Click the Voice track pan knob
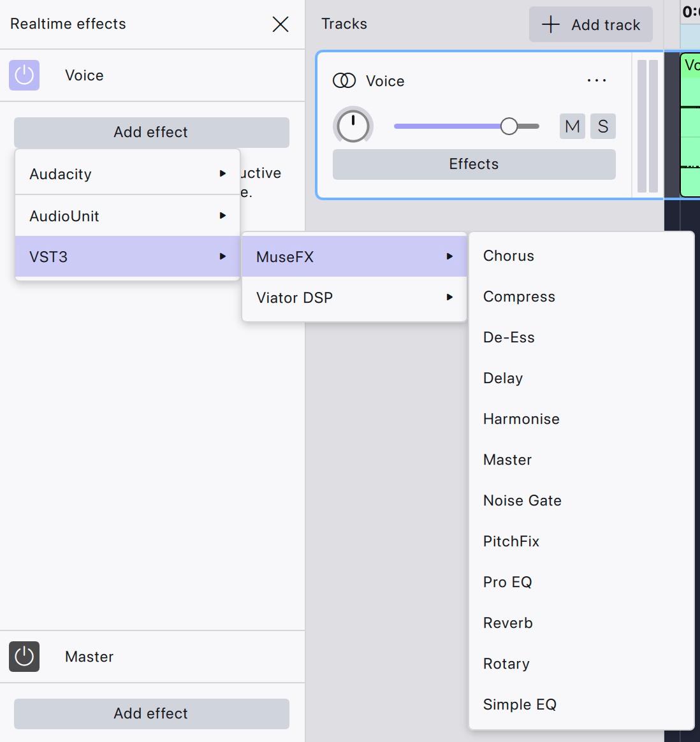This screenshot has width=700, height=742. click(353, 126)
